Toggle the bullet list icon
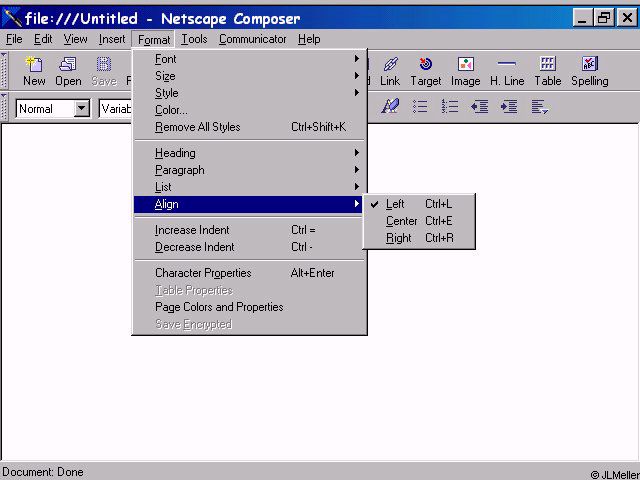 [420, 107]
